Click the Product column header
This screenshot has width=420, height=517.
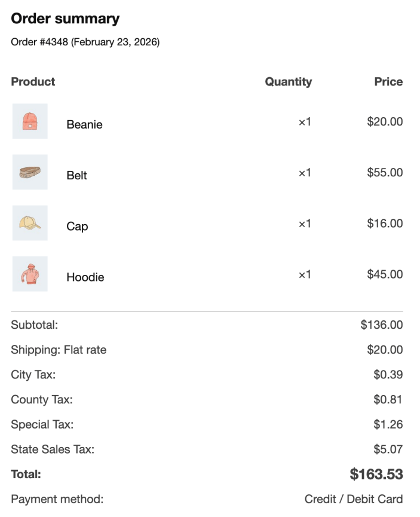[33, 82]
